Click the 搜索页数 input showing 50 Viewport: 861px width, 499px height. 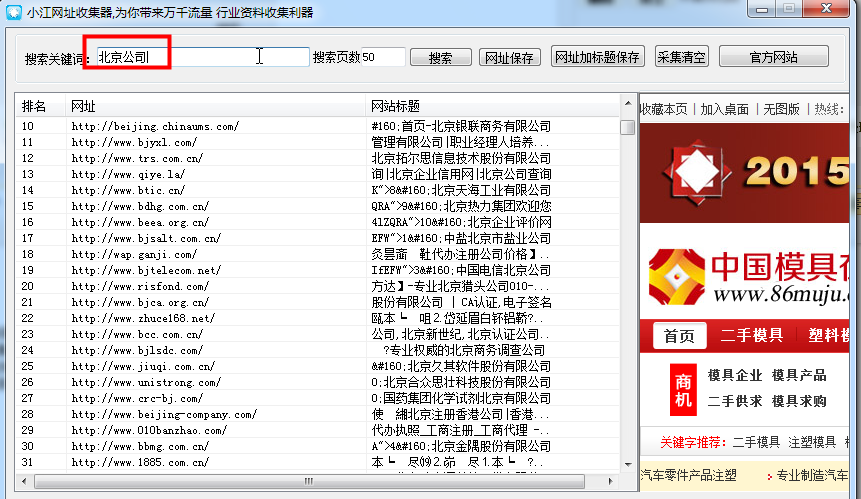[x=383, y=57]
